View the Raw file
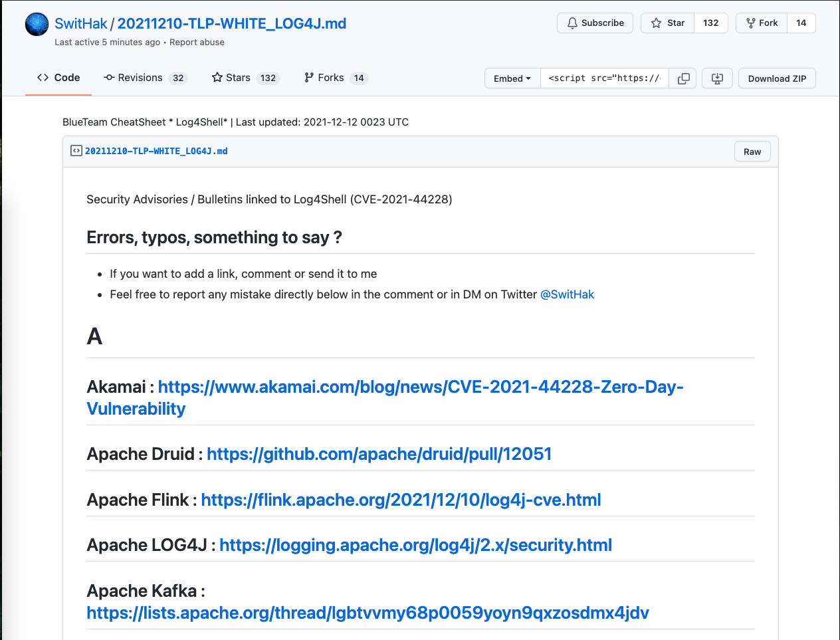The image size is (840, 640). [x=752, y=152]
